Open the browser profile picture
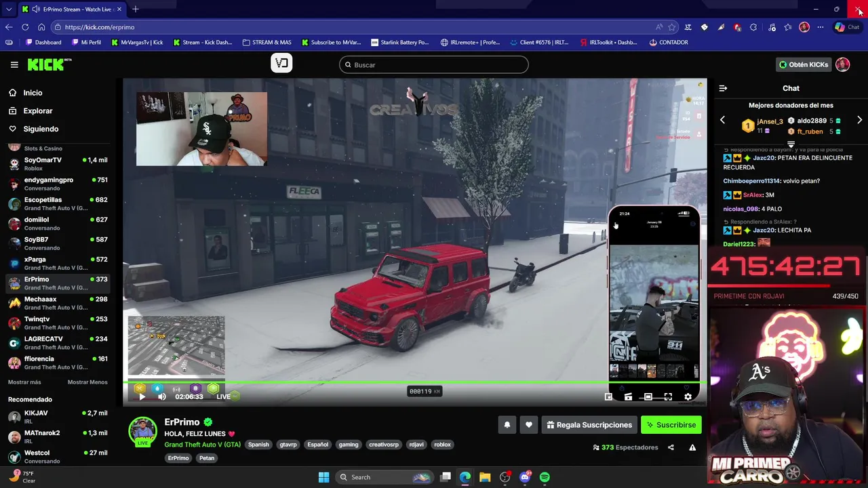The image size is (868, 488). point(804,27)
